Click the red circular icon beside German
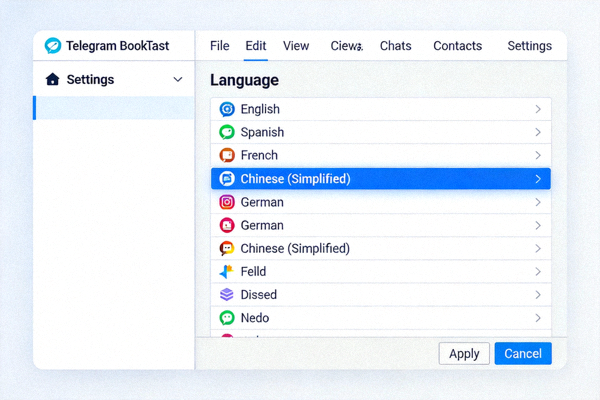This screenshot has width=600, height=400. (x=227, y=225)
